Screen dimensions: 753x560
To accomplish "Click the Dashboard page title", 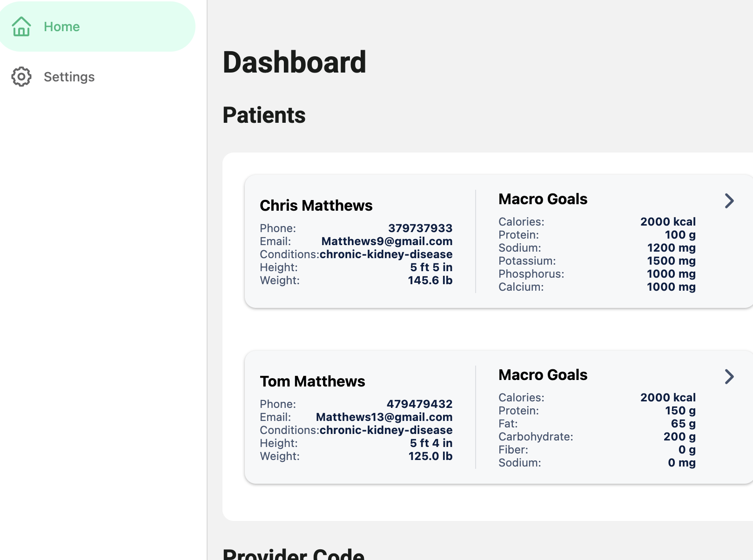I will click(295, 62).
